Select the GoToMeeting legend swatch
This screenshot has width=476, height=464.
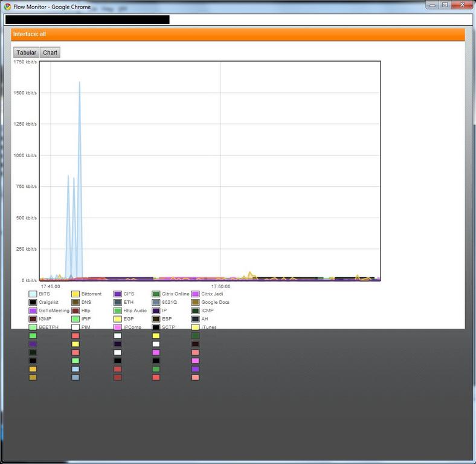(x=33, y=311)
